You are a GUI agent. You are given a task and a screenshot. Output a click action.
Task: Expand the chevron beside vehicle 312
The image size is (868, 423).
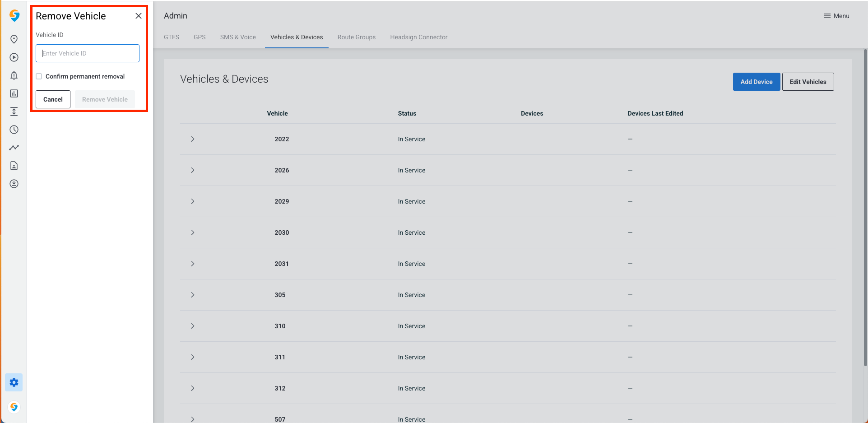click(x=193, y=388)
